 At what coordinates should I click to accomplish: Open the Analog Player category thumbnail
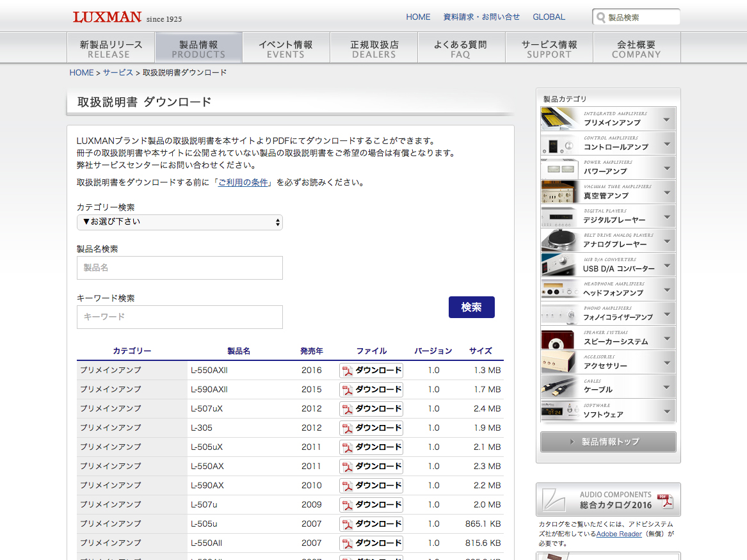(x=561, y=241)
